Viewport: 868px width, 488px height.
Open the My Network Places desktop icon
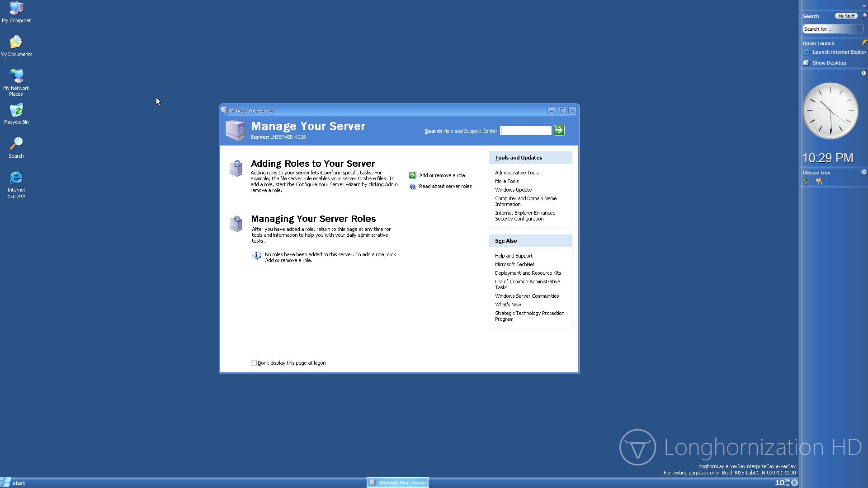click(16, 77)
